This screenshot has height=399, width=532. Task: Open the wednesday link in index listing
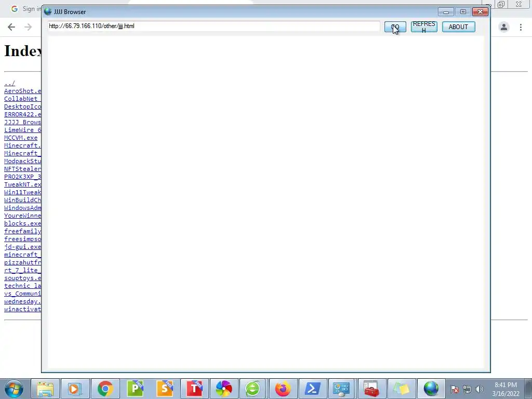(x=22, y=302)
